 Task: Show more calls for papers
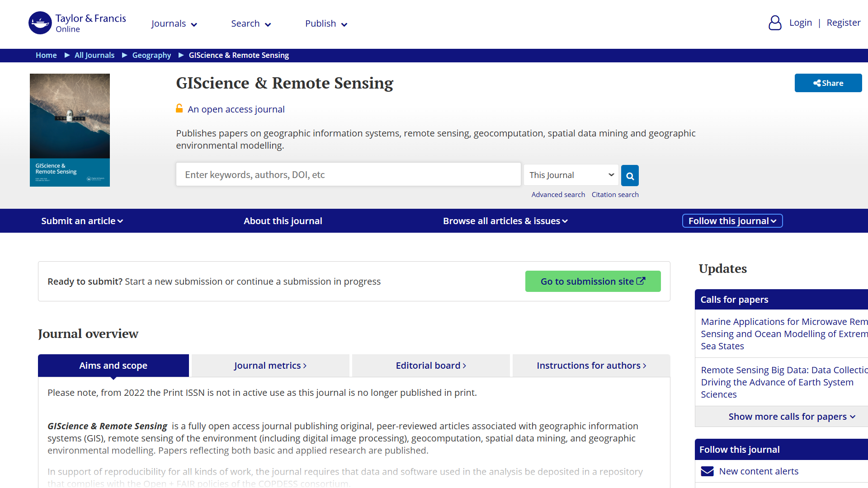(x=792, y=417)
